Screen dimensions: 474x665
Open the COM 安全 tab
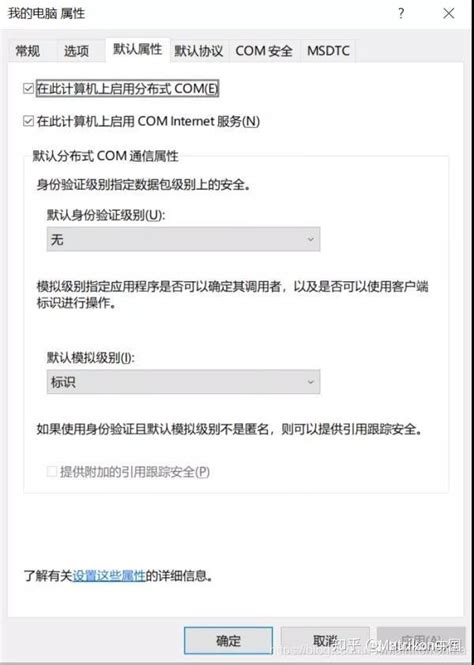pos(264,51)
